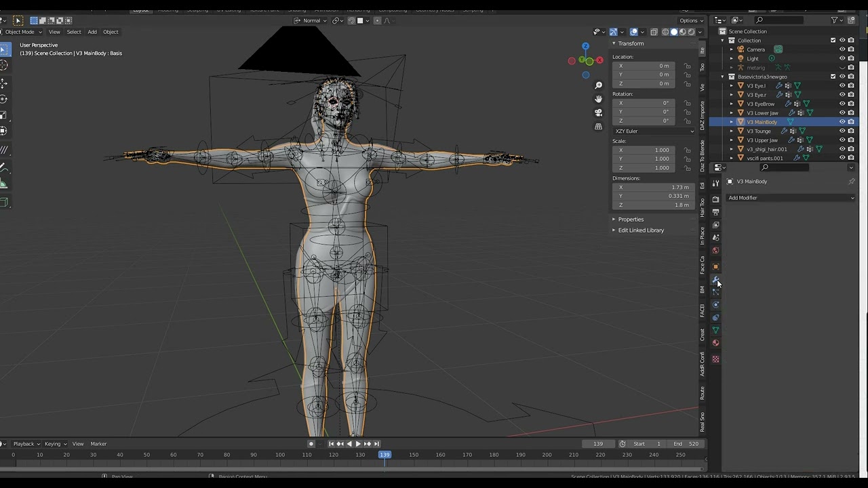This screenshot has width=868, height=488.
Task: Open the Add menu in viewport header
Action: click(92, 32)
